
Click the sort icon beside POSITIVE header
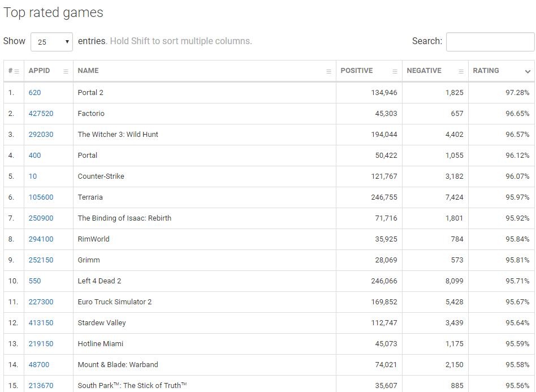pyautogui.click(x=395, y=71)
